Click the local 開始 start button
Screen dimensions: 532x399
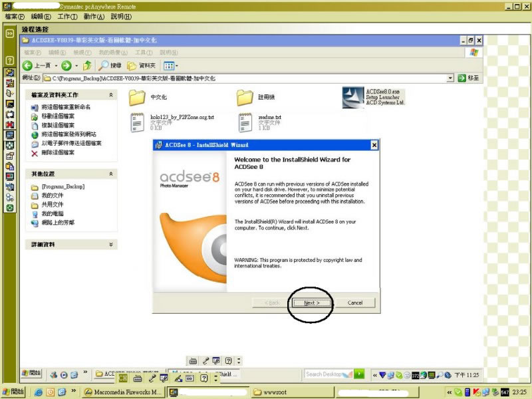13,392
